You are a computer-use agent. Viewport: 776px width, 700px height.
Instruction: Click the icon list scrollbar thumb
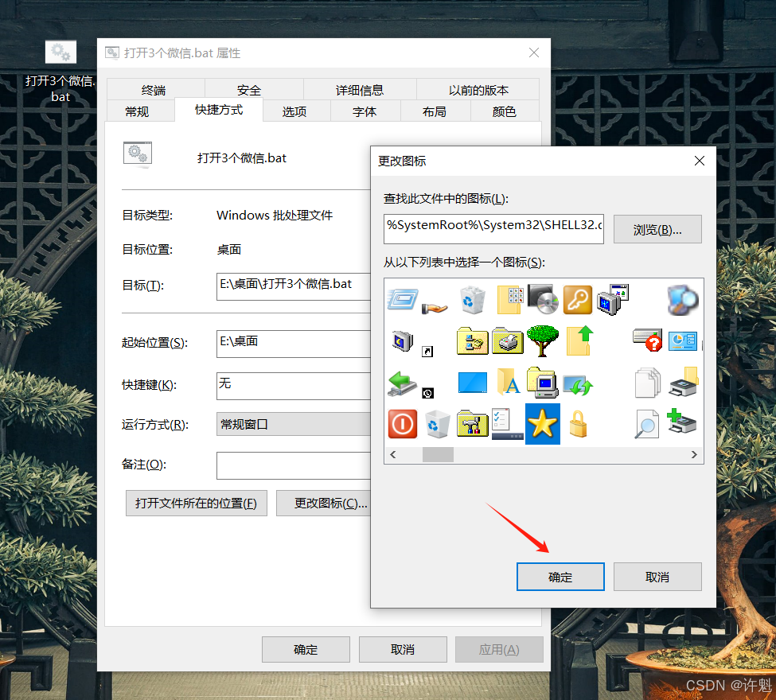(438, 455)
